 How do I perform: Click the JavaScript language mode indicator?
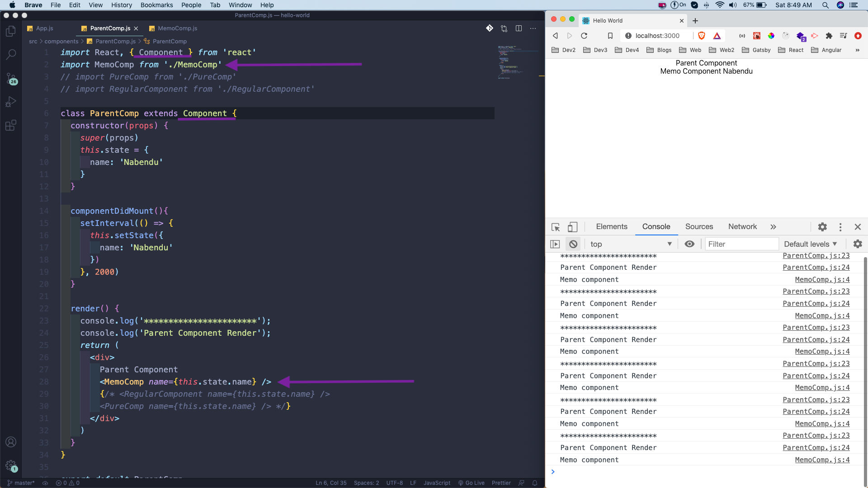click(x=437, y=483)
